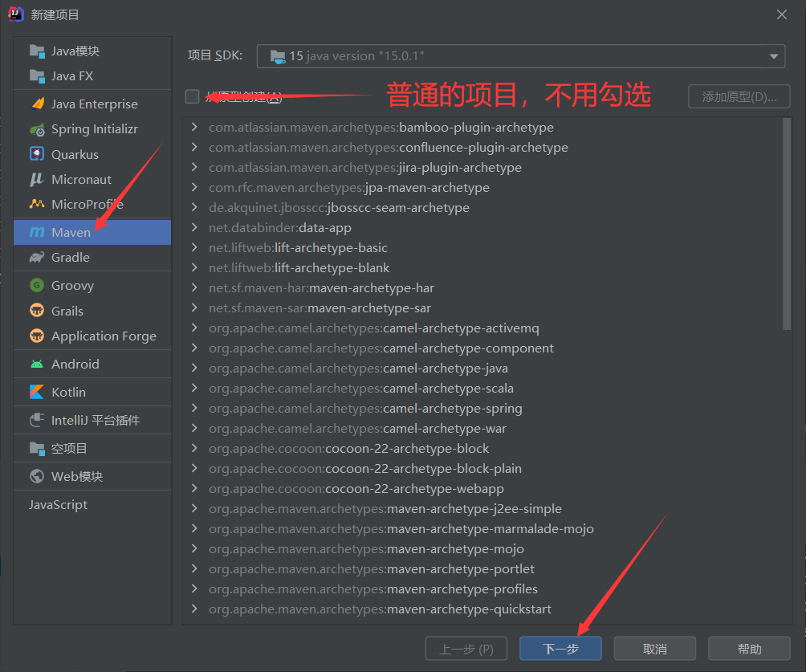The image size is (806, 672).
Task: Expand the maven-archetype-quickstart node
Action: (x=194, y=609)
